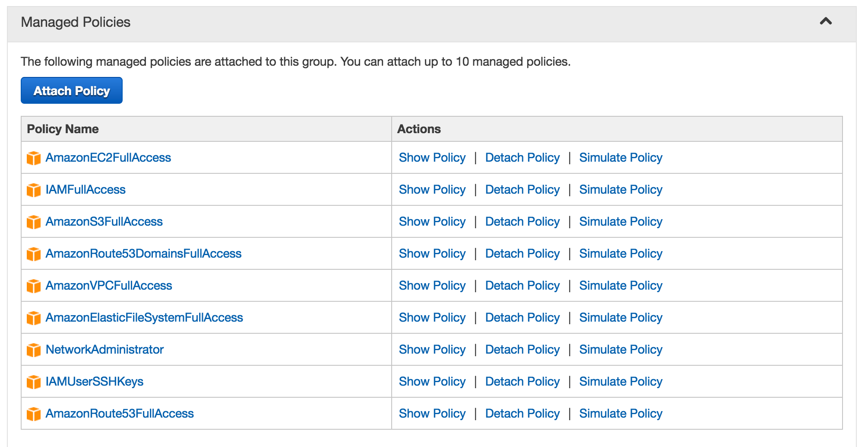The height and width of the screenshot is (447, 868).
Task: Show Policy for IAMFullAccess
Action: pyautogui.click(x=432, y=189)
